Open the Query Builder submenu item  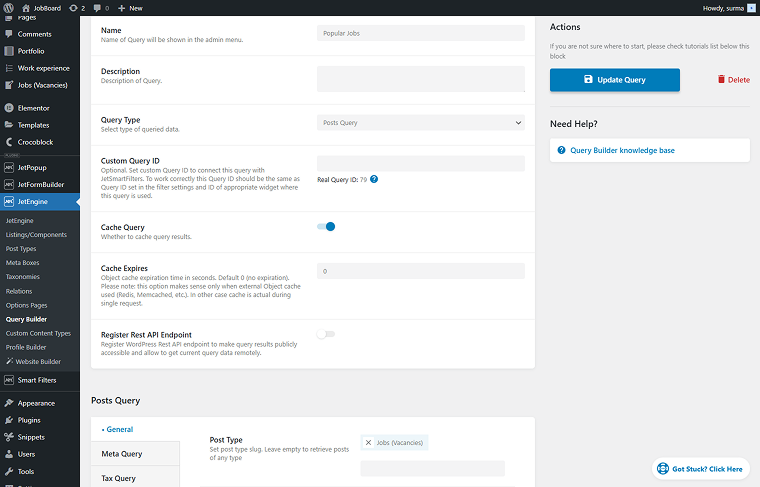pos(26,319)
